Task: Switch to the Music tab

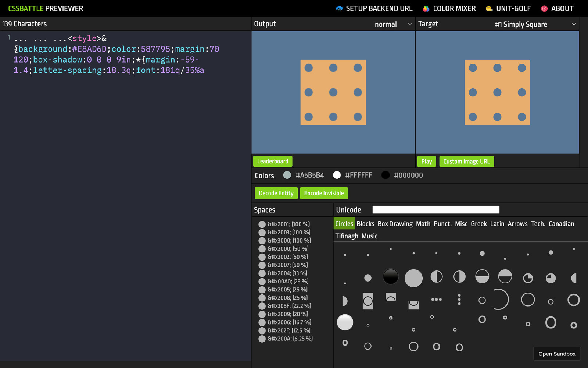Action: (x=369, y=236)
